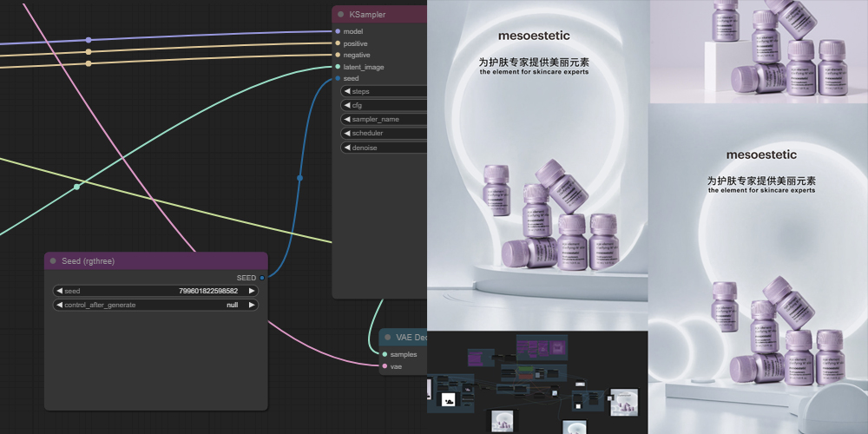Click the Seed (rgthree) node title

click(x=88, y=261)
